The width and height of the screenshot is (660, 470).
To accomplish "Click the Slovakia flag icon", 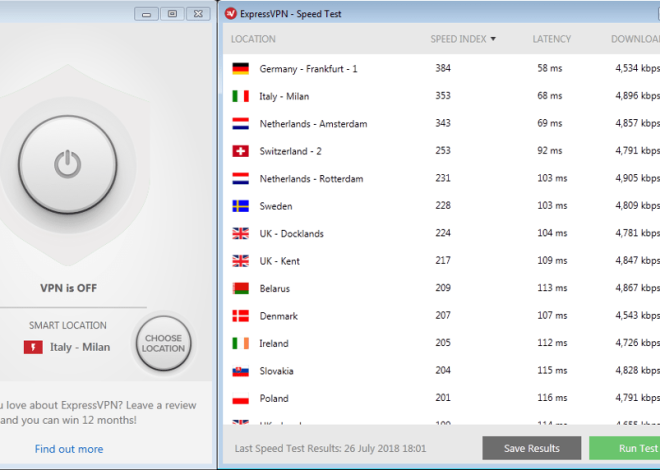I will pyautogui.click(x=241, y=371).
